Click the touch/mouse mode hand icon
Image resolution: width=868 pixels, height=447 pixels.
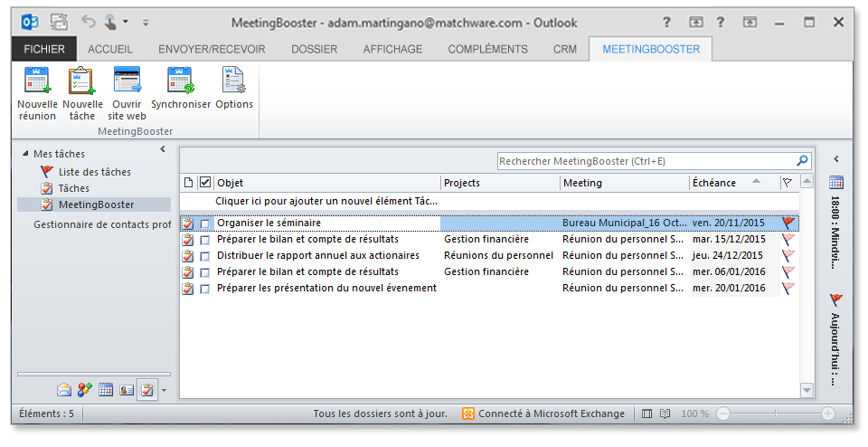coord(110,22)
